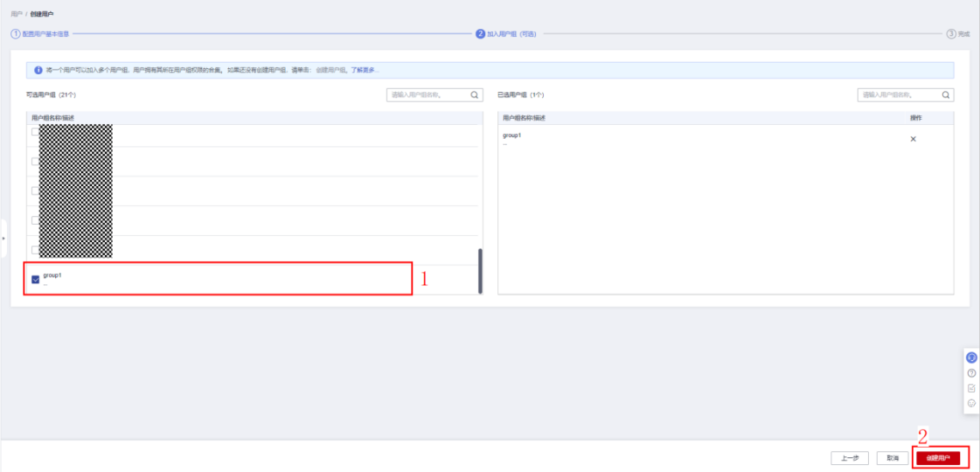Go back with the 上一步 button

(849, 458)
